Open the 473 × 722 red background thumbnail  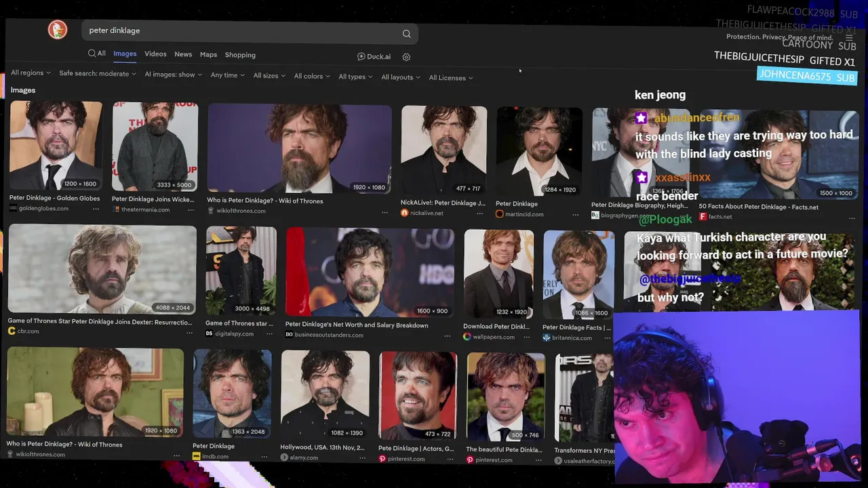(x=418, y=396)
